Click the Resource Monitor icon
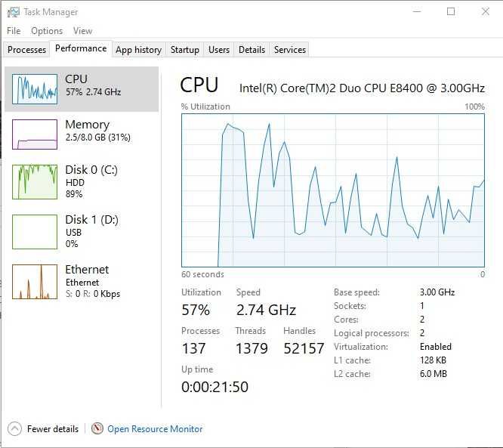This screenshot has height=448, width=503. [97, 429]
